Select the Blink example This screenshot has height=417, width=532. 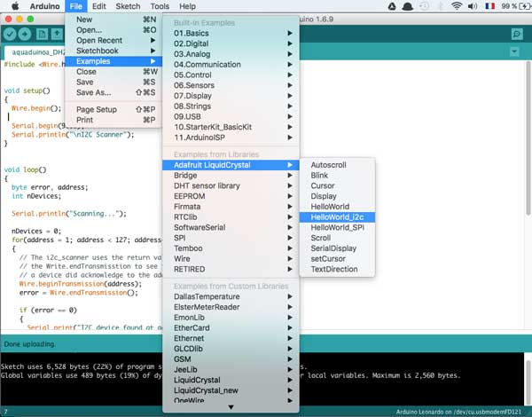tap(337, 175)
